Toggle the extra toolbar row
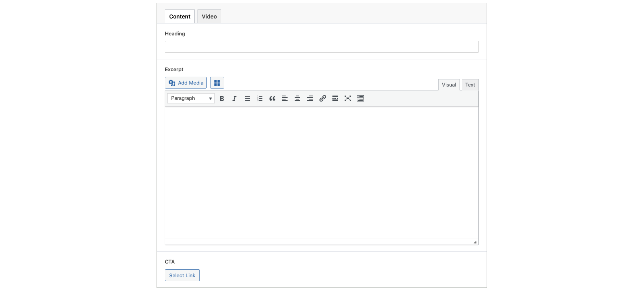 360,99
